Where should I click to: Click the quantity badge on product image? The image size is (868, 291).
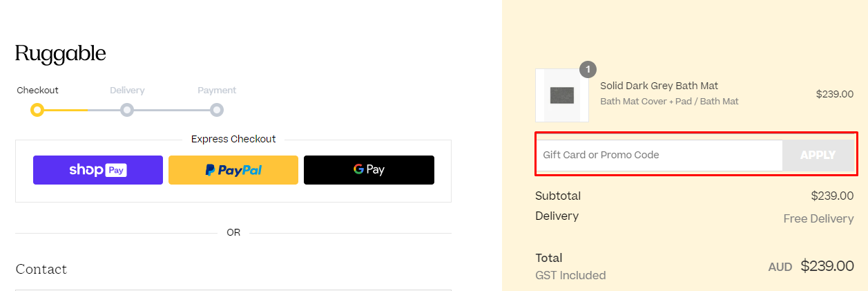[588, 70]
